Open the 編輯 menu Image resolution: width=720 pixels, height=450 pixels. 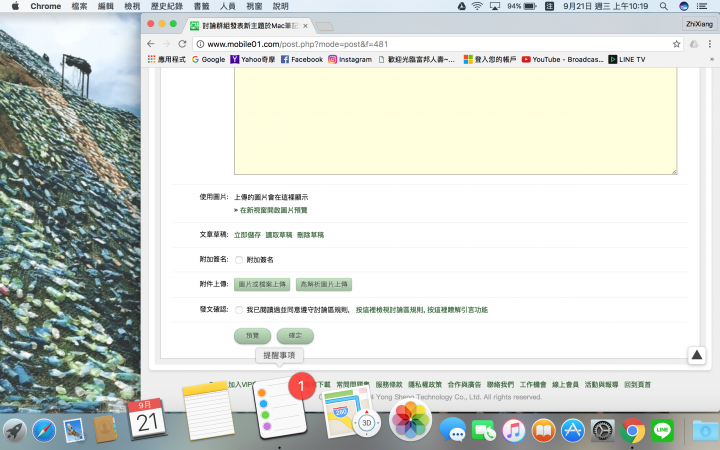point(106,6)
